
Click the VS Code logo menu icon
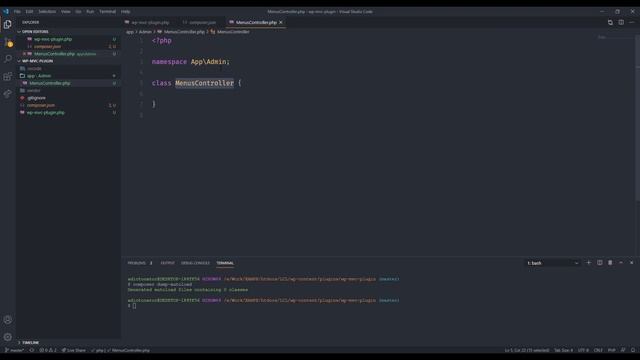[6, 11]
